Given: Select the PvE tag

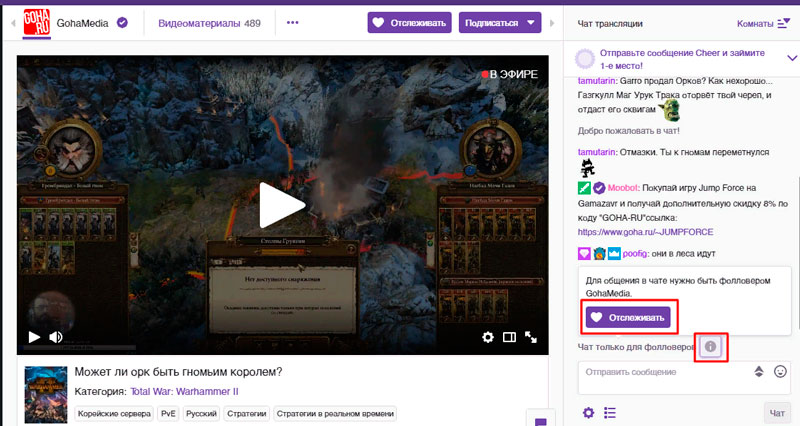Looking at the screenshot, I should (x=168, y=413).
